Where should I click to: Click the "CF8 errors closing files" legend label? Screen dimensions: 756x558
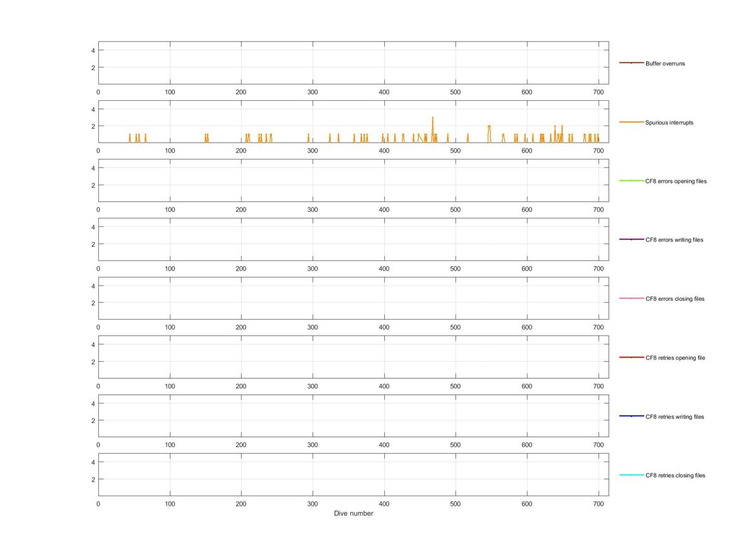[x=675, y=299]
